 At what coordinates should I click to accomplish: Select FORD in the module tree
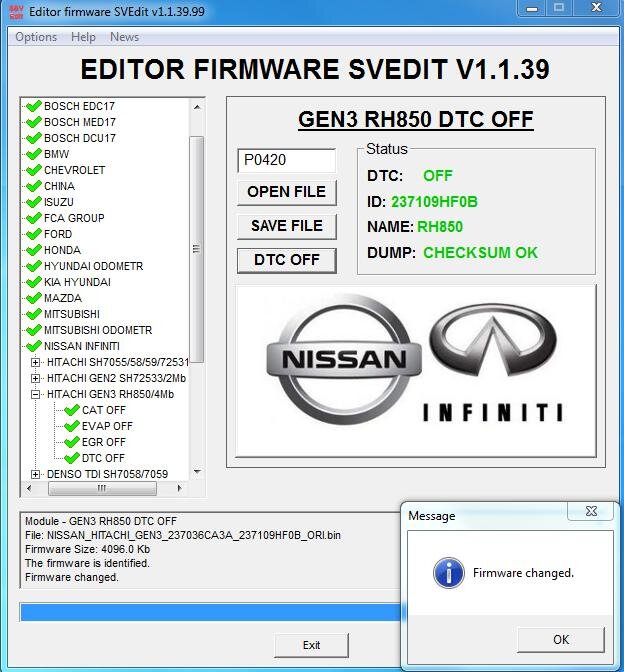58,234
